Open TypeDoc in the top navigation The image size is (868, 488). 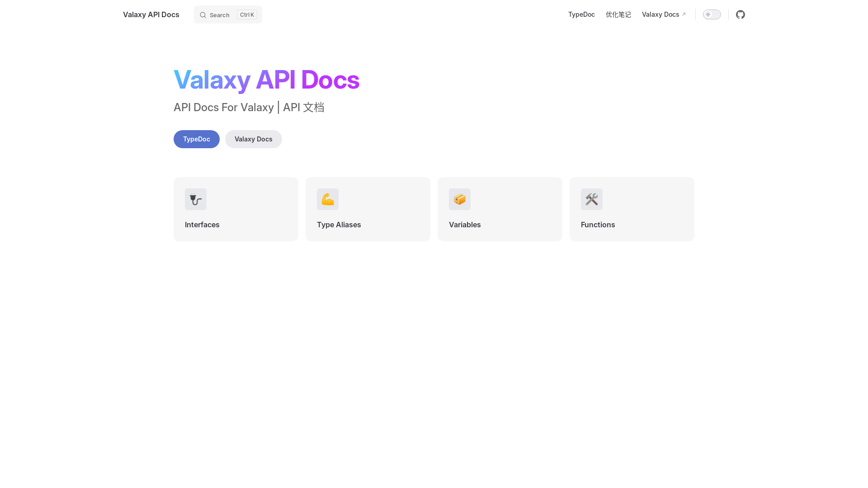(581, 14)
